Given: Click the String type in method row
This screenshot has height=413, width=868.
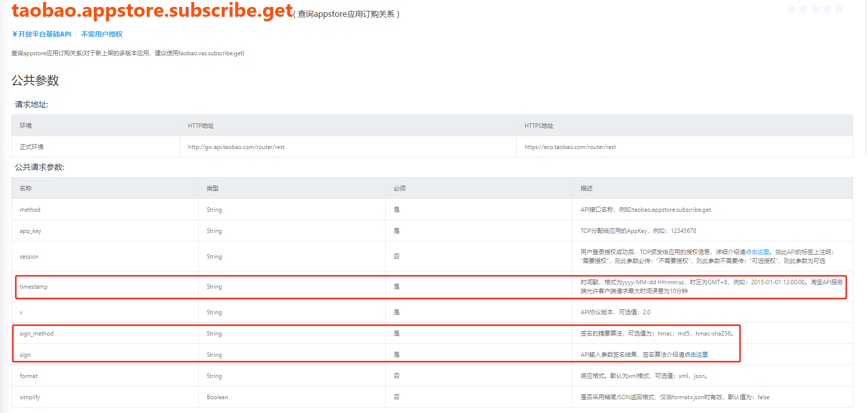Looking at the screenshot, I should (x=214, y=209).
